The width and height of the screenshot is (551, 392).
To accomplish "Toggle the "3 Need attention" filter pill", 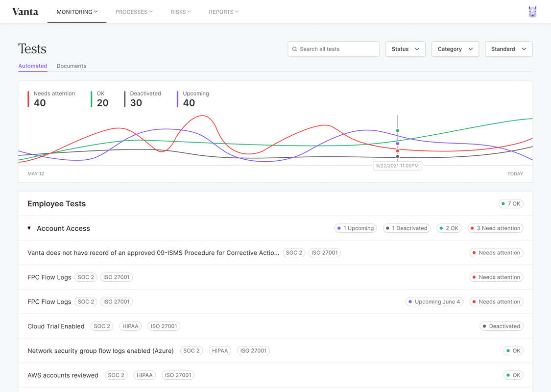I will 495,228.
